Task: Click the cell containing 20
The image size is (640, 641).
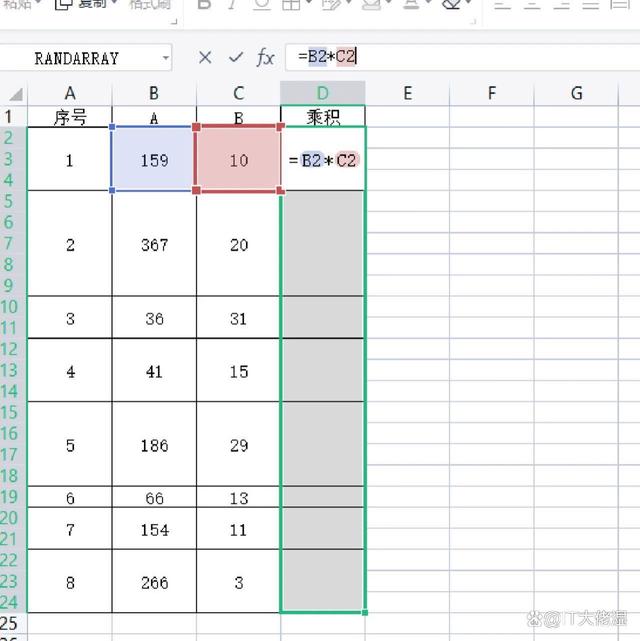Action: click(x=238, y=244)
